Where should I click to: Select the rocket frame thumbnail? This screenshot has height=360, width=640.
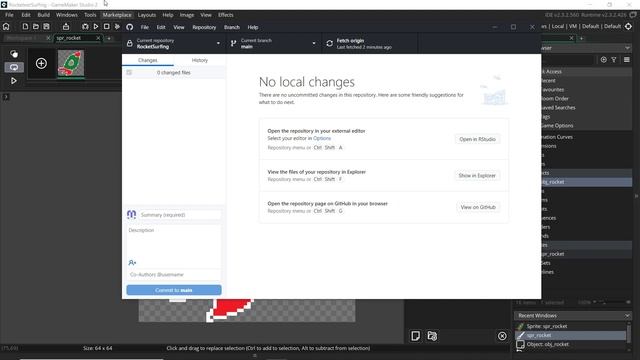pyautogui.click(x=71, y=63)
